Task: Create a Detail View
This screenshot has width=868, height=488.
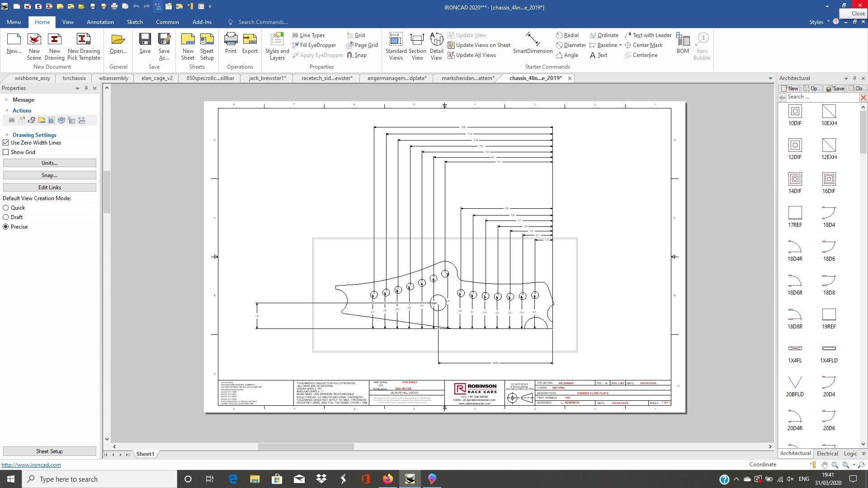Action: 436,47
